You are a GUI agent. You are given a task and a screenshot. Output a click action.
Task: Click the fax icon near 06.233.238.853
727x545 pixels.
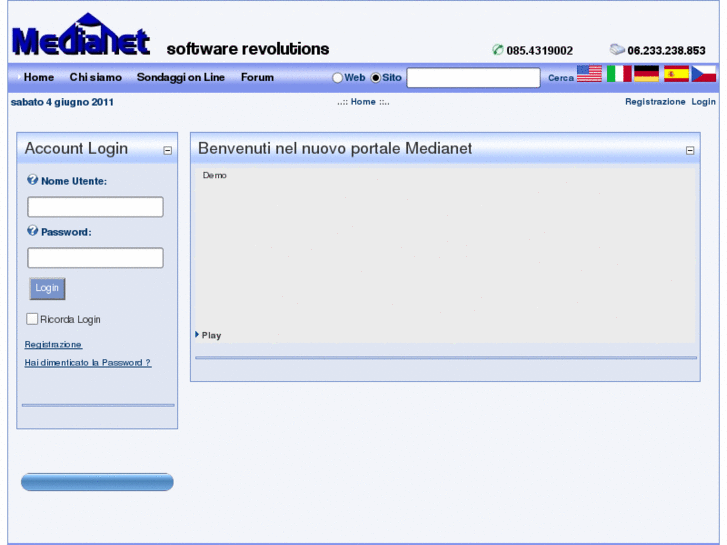617,49
